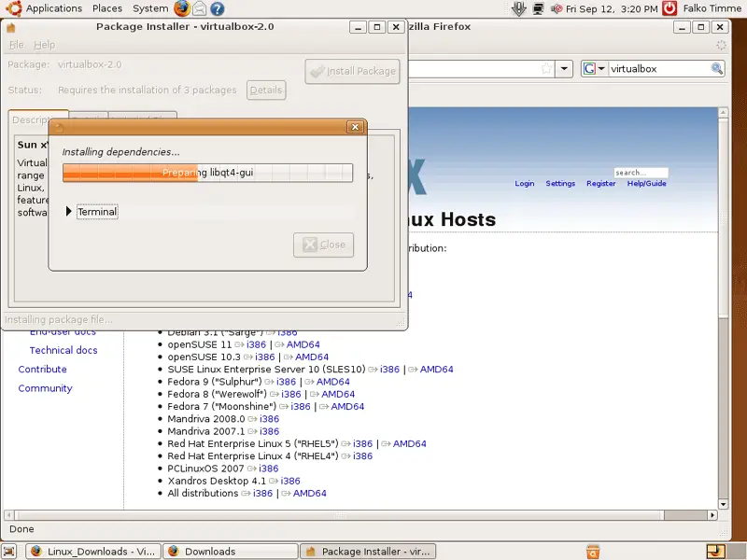Open the Google search engine dropdown
This screenshot has height=560, width=747.
click(594, 68)
